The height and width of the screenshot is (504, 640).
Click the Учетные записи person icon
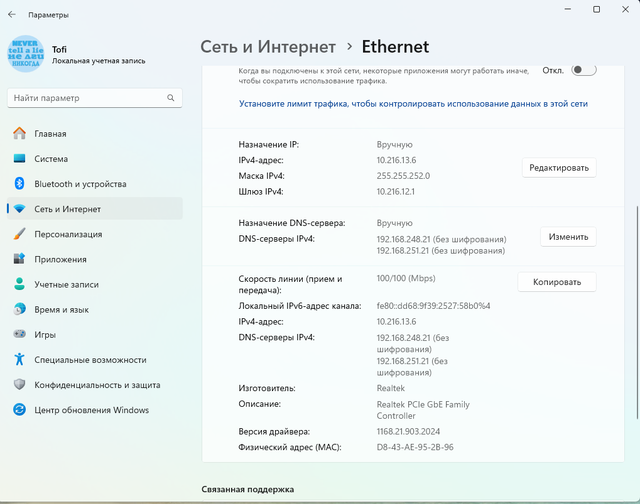click(19, 284)
